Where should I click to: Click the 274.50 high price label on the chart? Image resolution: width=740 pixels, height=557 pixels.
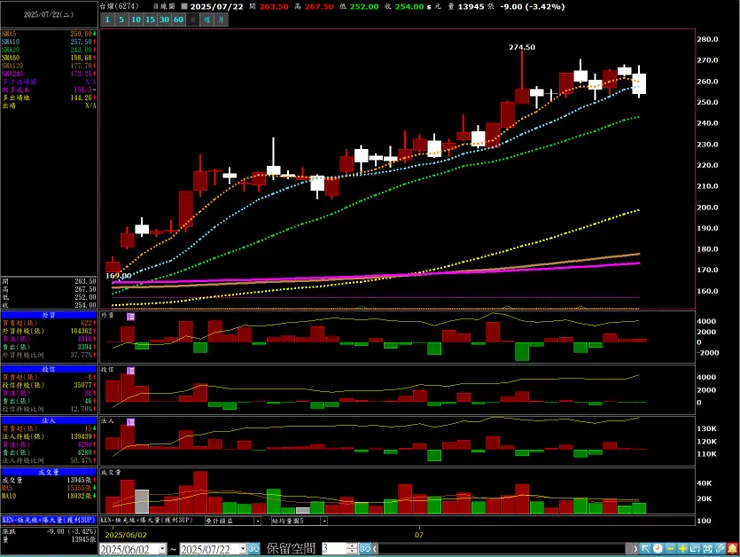(522, 47)
